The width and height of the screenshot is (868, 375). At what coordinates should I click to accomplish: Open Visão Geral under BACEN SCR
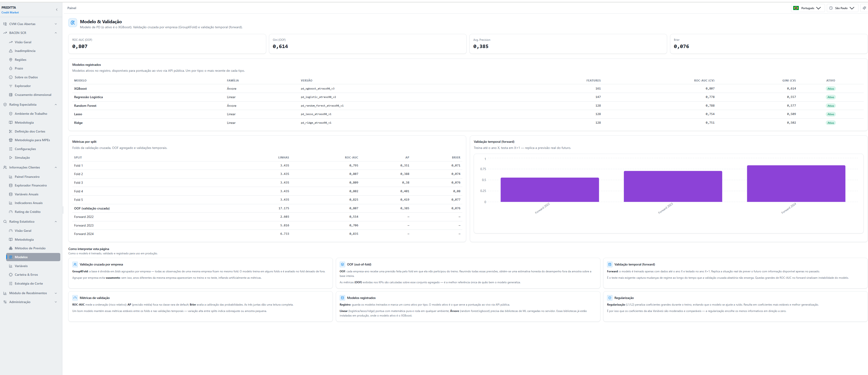(33, 42)
